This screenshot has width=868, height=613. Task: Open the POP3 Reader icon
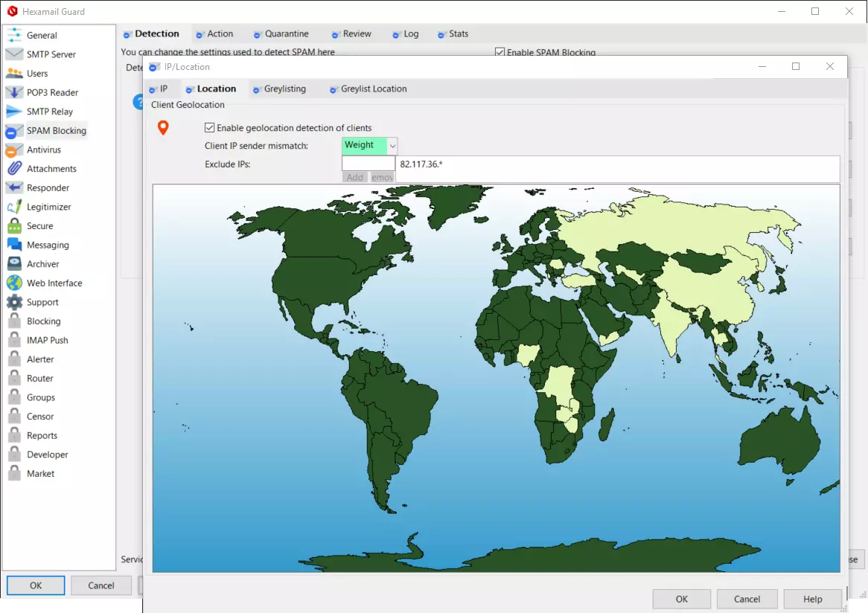point(14,92)
